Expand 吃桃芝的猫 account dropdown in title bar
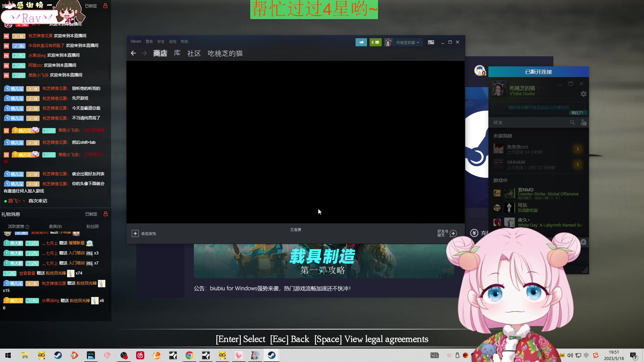Image resolution: width=644 pixels, height=362 pixels. (x=408, y=43)
